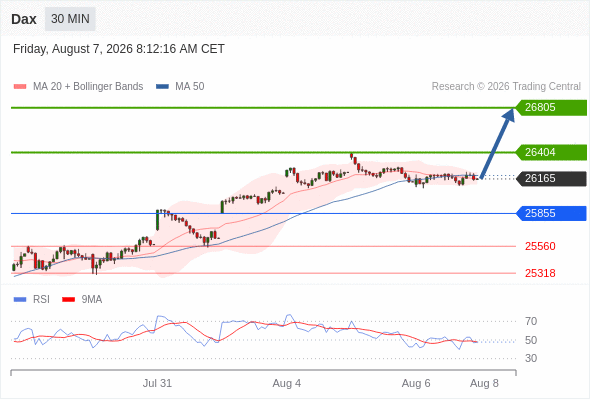Screen dimensions: 590x400
Task: Click the Research Trading Central copyright text
Action: click(506, 87)
